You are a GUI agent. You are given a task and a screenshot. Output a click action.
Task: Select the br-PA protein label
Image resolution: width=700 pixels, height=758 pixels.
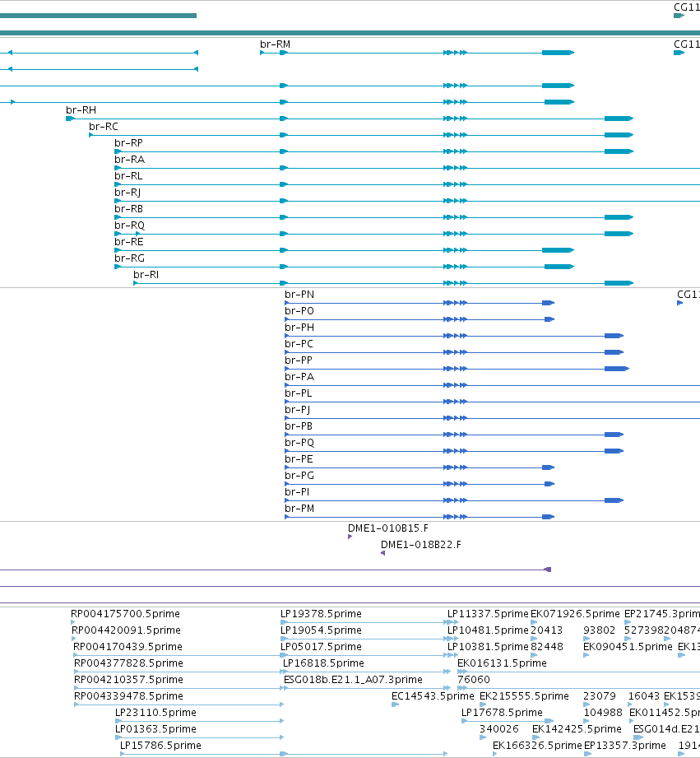299,377
